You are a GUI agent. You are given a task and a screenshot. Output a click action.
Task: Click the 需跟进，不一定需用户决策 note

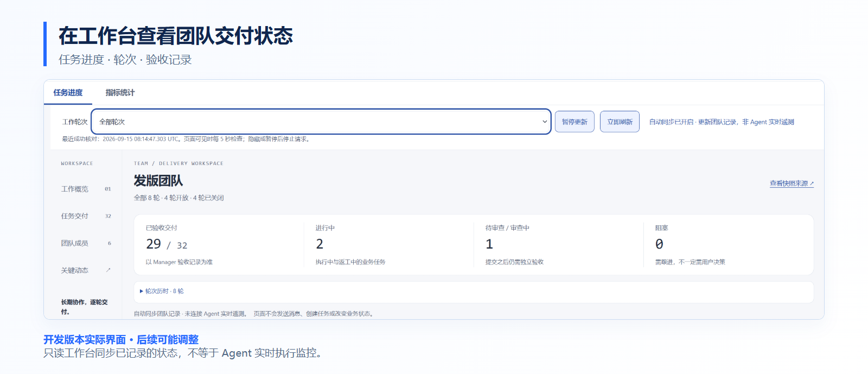point(690,262)
